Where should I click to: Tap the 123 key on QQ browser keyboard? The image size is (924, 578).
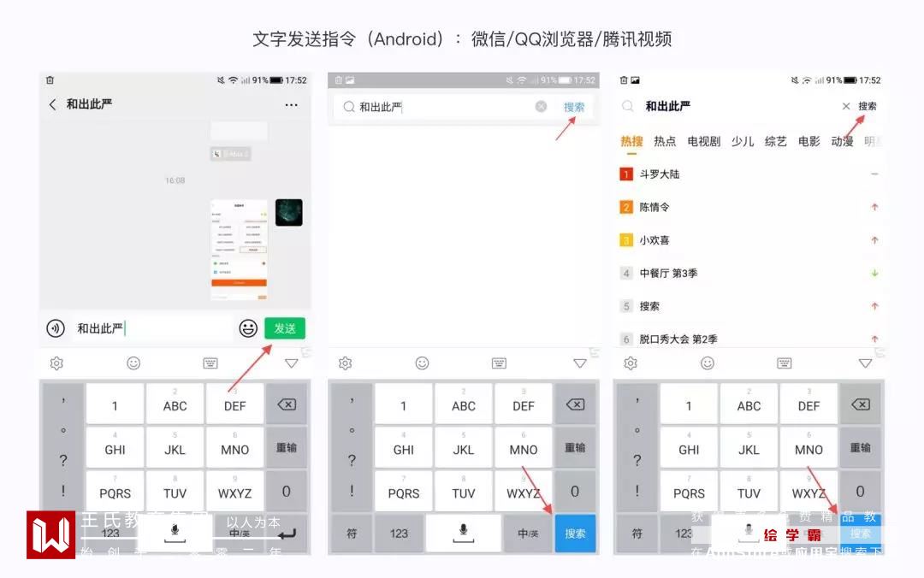[399, 534]
